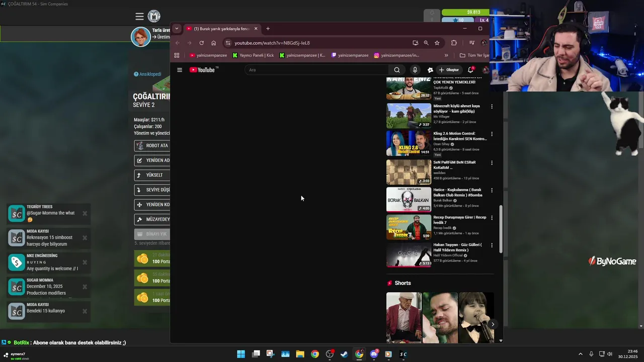Image resolution: width=644 pixels, height=362 pixels.
Task: Open Recep Duruşmaya Girer video title
Action: 460,220
